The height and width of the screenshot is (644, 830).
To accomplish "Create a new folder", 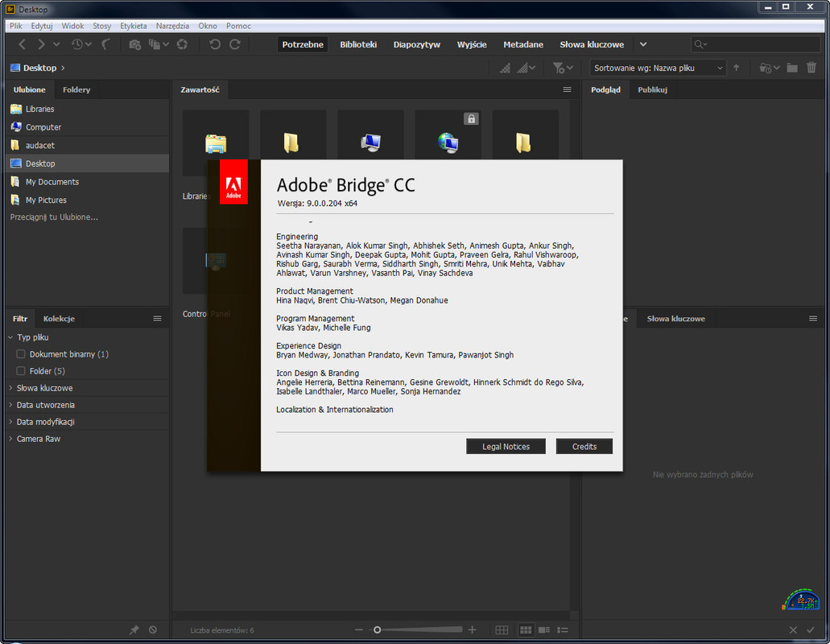I will point(792,68).
